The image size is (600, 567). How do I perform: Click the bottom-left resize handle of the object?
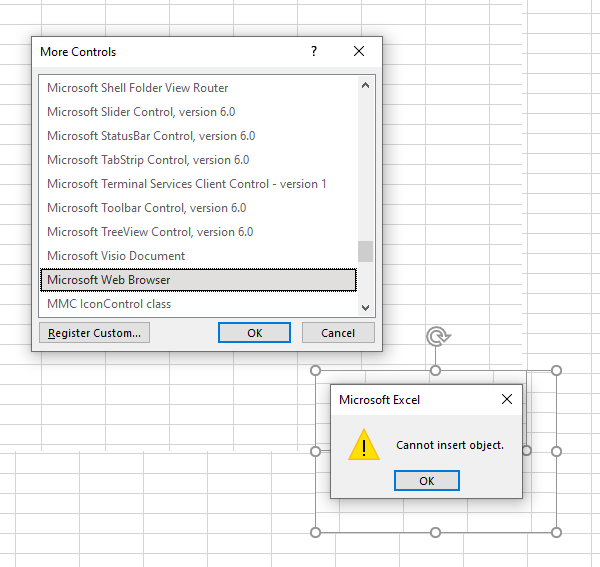click(316, 532)
